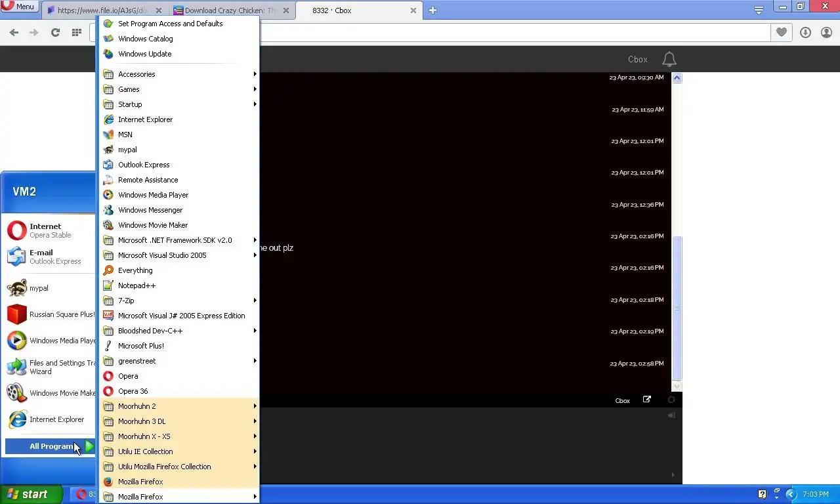
Task: Click the help icon in system tray
Action: 762,494
